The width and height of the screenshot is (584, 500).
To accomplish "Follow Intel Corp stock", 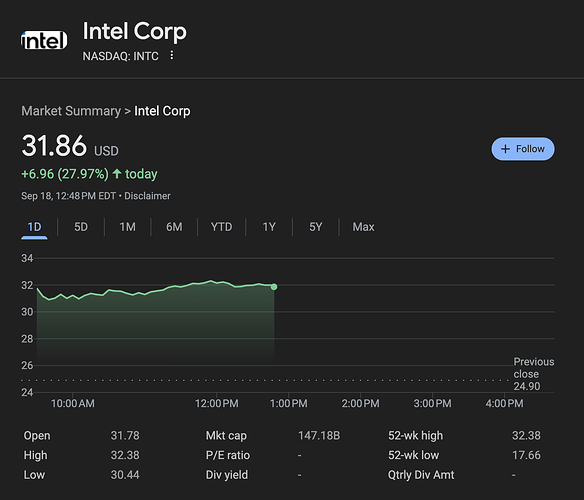I will click(523, 149).
